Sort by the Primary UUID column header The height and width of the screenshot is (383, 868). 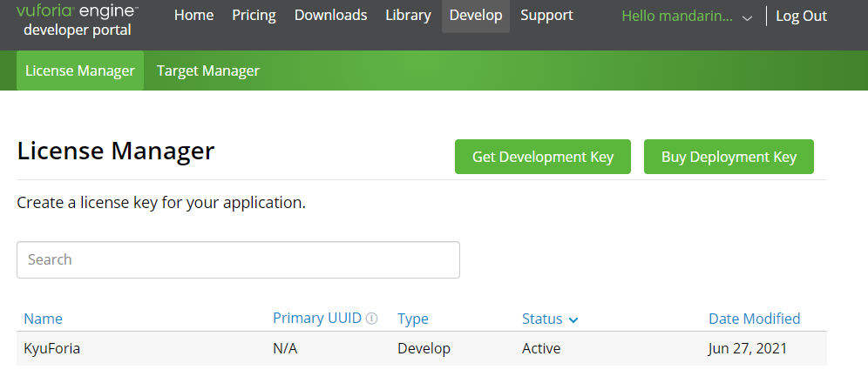click(317, 319)
